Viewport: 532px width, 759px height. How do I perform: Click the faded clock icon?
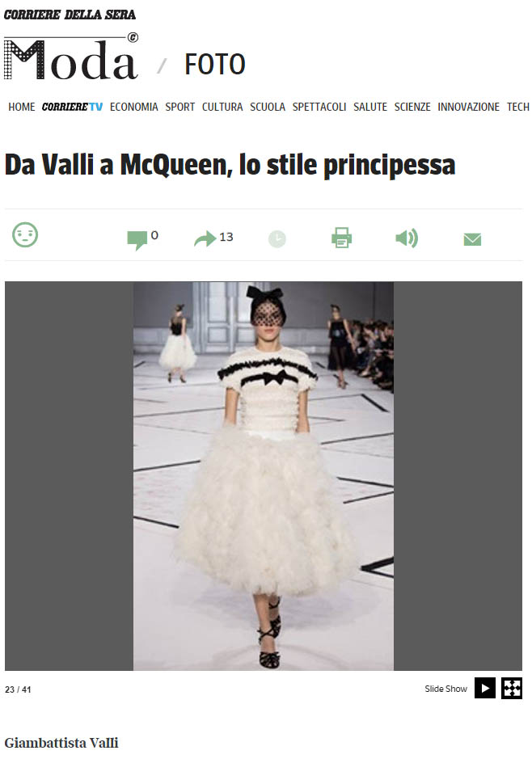pos(277,238)
